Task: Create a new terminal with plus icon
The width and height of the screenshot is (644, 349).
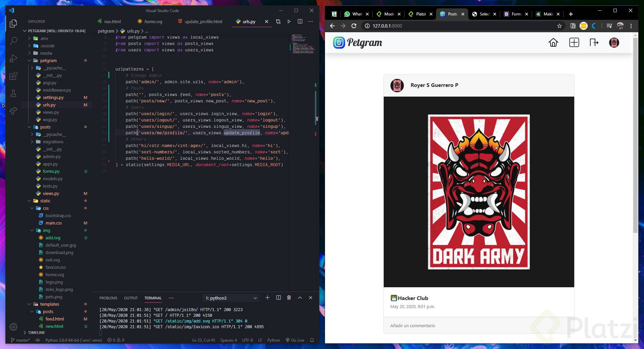Action: click(x=267, y=298)
